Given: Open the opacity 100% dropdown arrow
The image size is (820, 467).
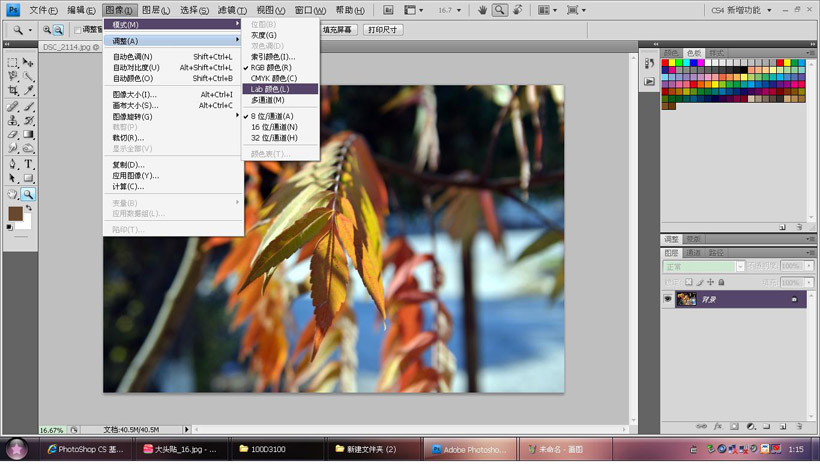Looking at the screenshot, I should 809,266.
